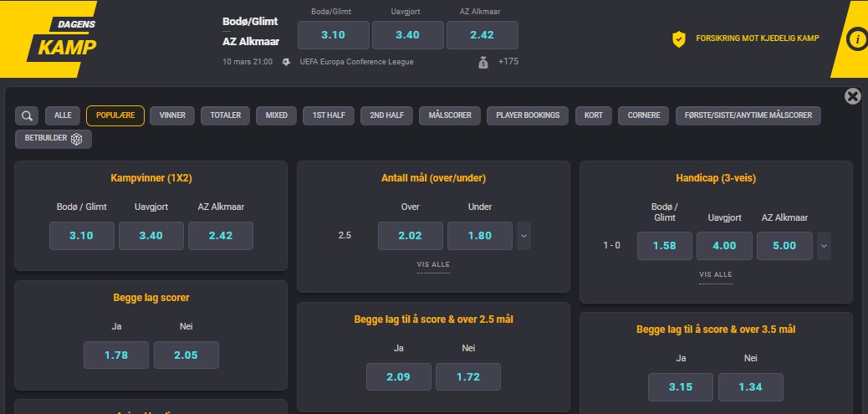Click the Begge lag scorer heading
The image size is (868, 414).
151,298
